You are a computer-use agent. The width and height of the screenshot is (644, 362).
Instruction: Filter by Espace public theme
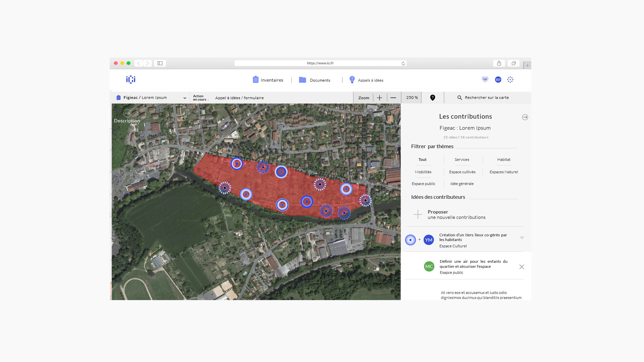tap(423, 184)
